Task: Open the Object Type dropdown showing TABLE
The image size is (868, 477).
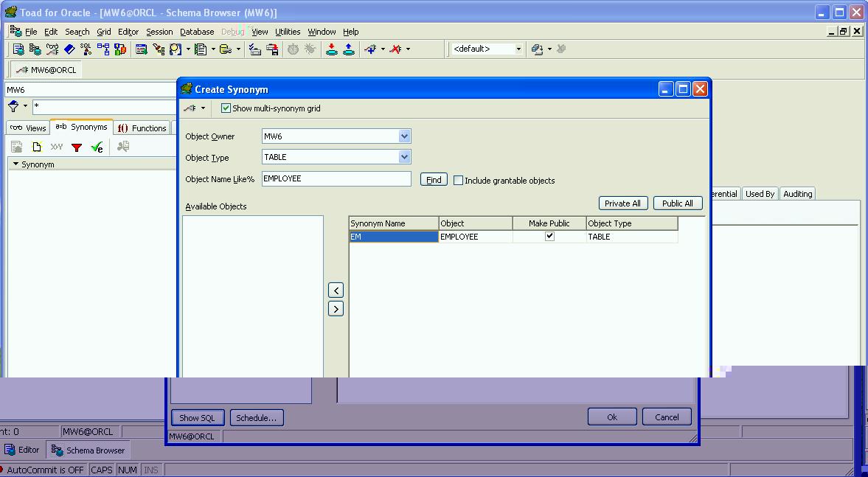Action: point(404,157)
